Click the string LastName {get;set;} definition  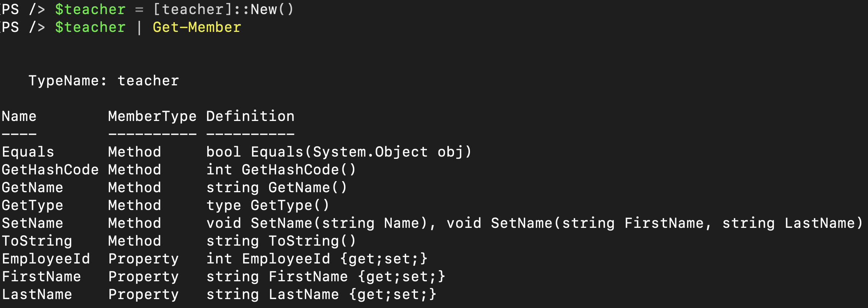(321, 294)
